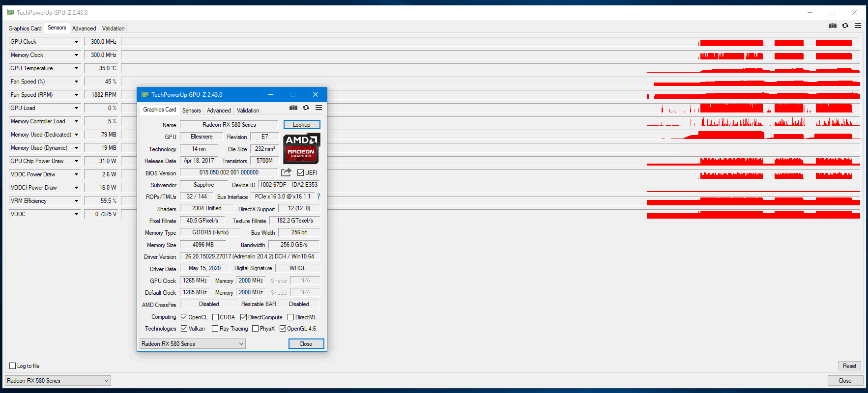868x393 pixels.
Task: Switch to Validation tab in front window
Action: [x=248, y=111]
